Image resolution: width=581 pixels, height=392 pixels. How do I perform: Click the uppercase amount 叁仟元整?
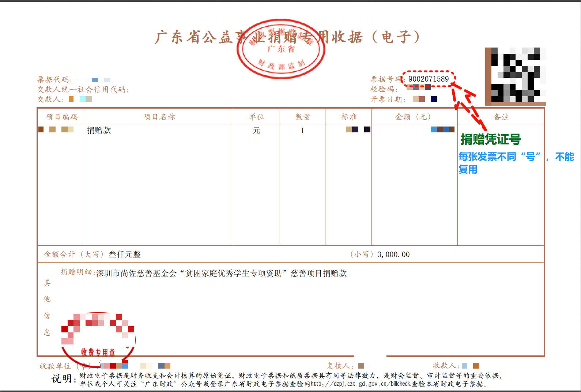tap(125, 255)
